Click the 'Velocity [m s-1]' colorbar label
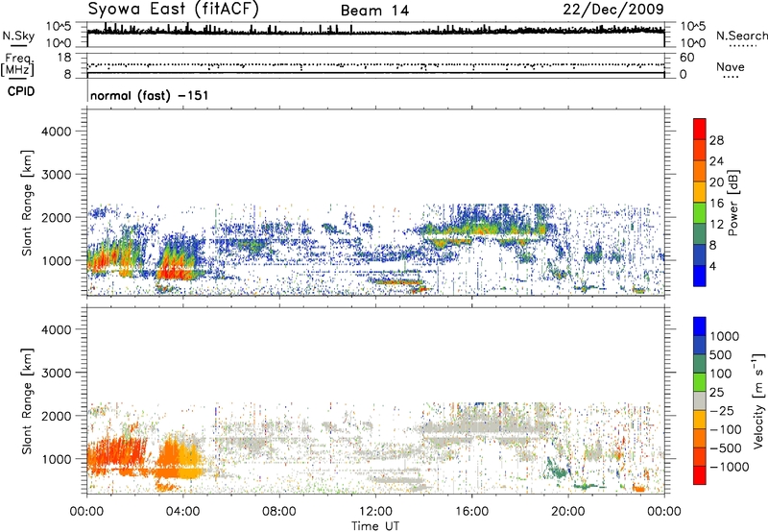Viewport: 768px width, 532px height. pos(758,400)
